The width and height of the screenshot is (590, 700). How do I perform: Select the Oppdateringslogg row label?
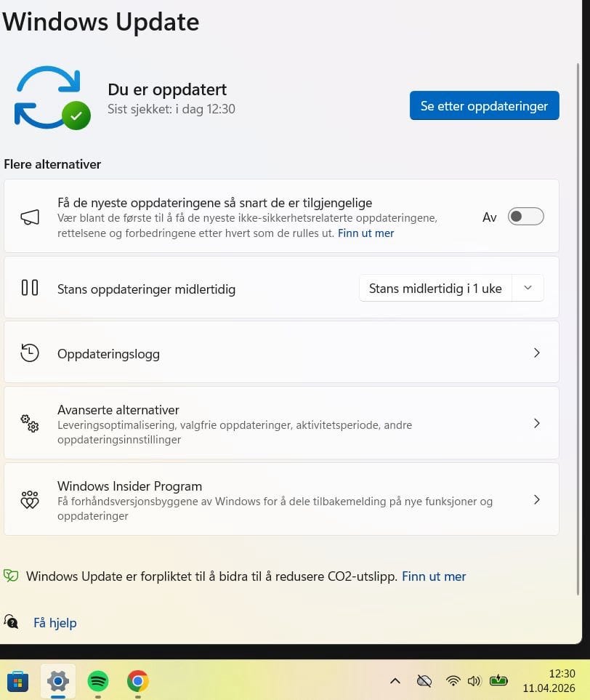(108, 354)
